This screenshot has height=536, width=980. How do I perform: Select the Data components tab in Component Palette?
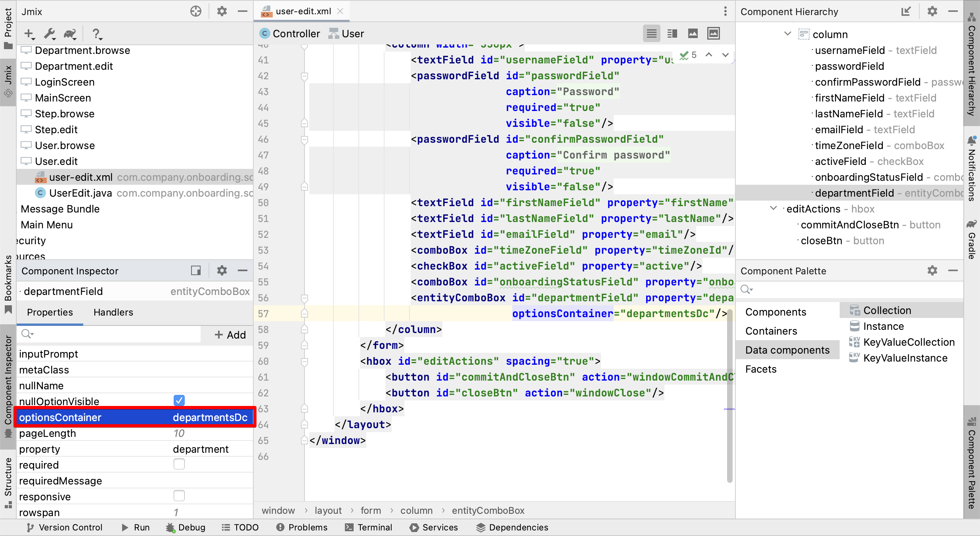coord(787,350)
